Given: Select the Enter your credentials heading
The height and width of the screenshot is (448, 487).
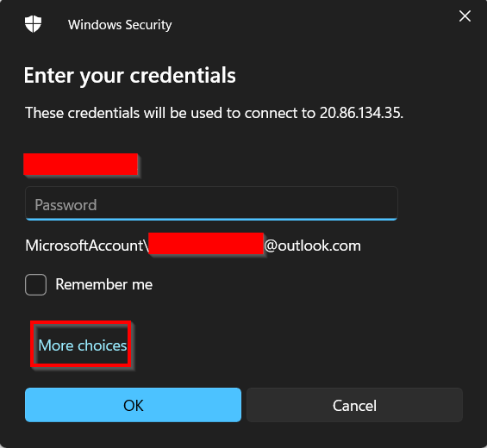Looking at the screenshot, I should pyautogui.click(x=130, y=76).
